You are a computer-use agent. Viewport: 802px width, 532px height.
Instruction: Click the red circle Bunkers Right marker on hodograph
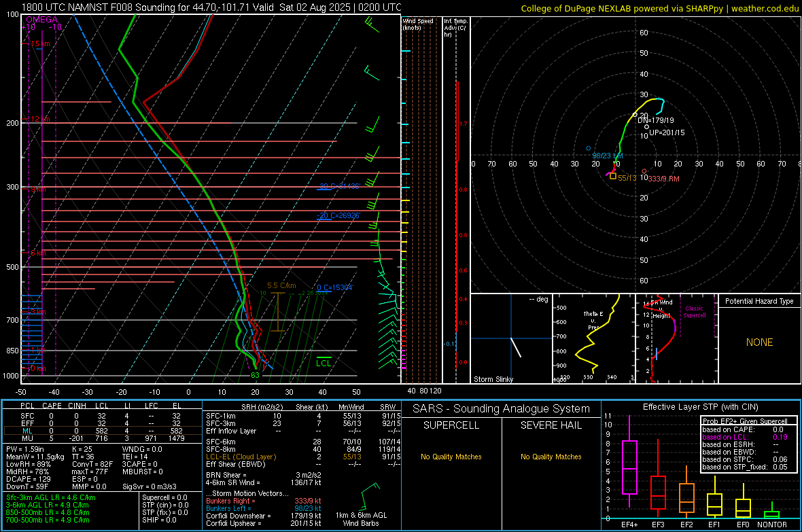[644, 171]
